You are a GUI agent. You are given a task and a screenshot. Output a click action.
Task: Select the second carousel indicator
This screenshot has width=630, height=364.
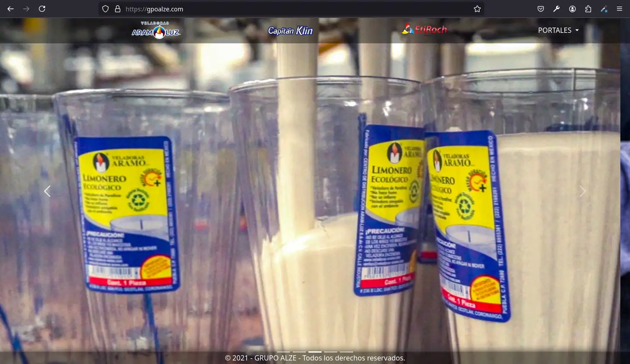click(299, 352)
